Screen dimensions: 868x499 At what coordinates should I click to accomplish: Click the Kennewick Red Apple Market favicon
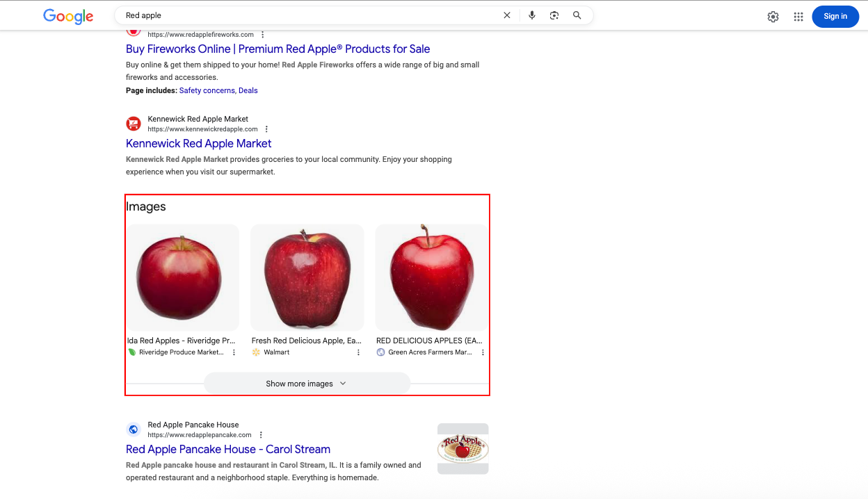tap(134, 124)
